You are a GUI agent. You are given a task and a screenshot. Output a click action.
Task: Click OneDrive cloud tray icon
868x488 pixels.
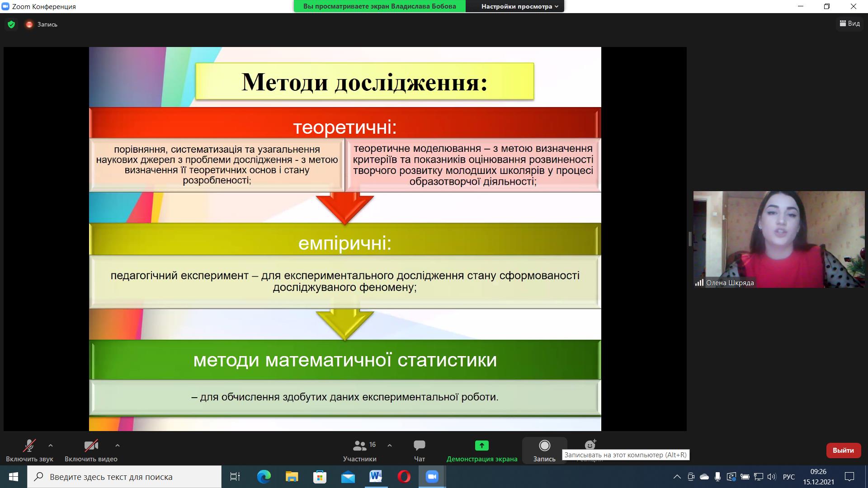[x=704, y=477]
